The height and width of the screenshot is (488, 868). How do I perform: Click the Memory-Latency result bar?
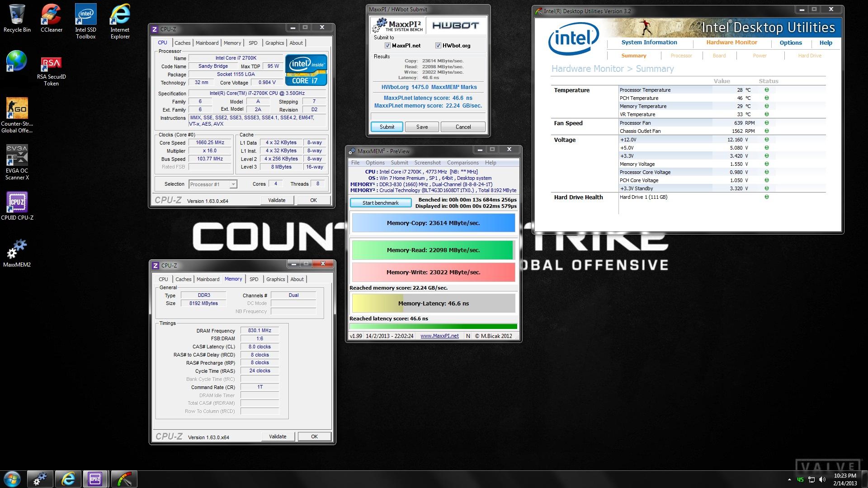click(433, 303)
